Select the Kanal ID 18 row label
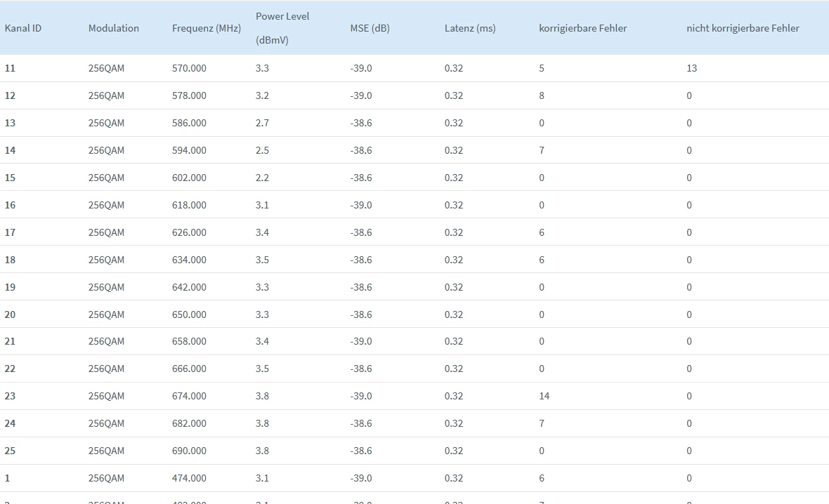The image size is (829, 504). (10, 260)
